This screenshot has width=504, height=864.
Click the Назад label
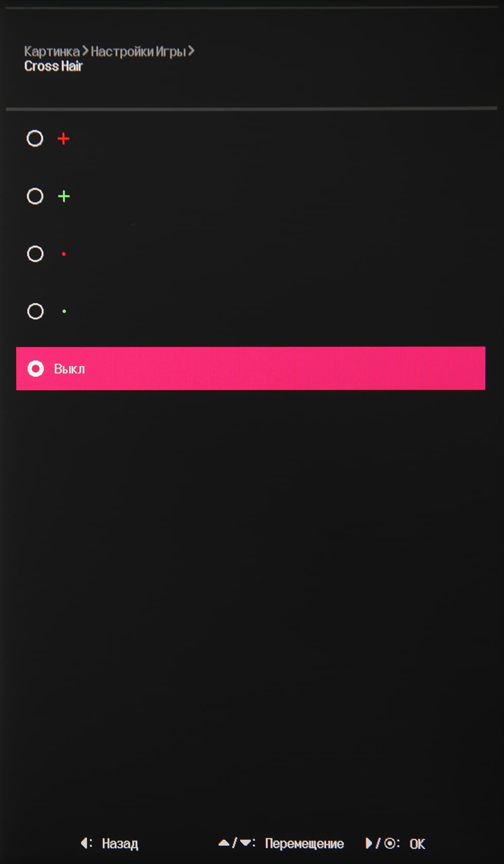pyautogui.click(x=120, y=844)
